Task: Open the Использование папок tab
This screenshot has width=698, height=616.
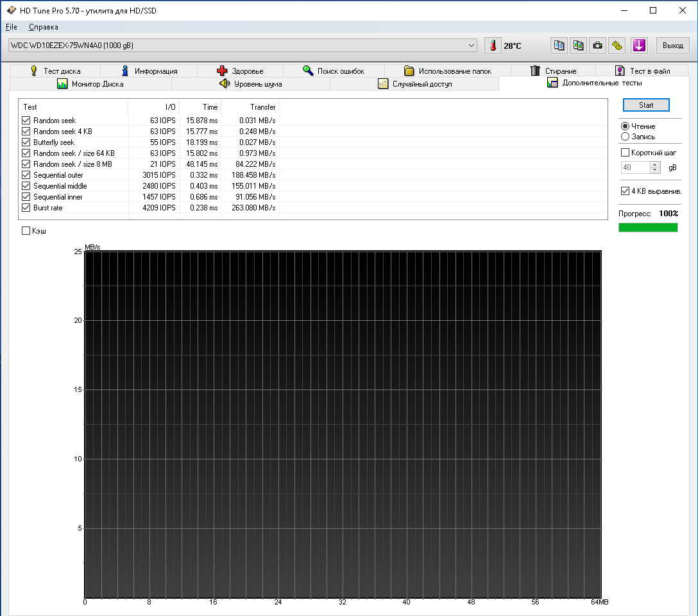Action: tap(448, 71)
